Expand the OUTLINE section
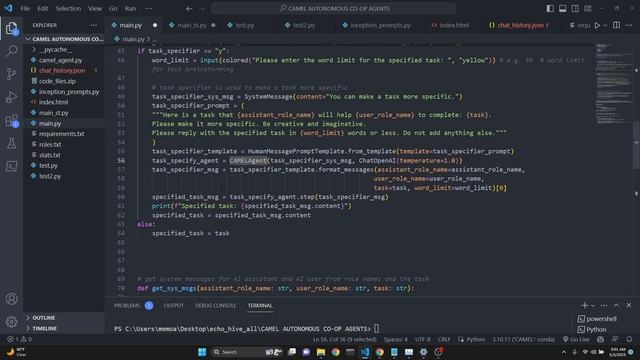Image resolution: width=640 pixels, height=360 pixels. pos(43,318)
